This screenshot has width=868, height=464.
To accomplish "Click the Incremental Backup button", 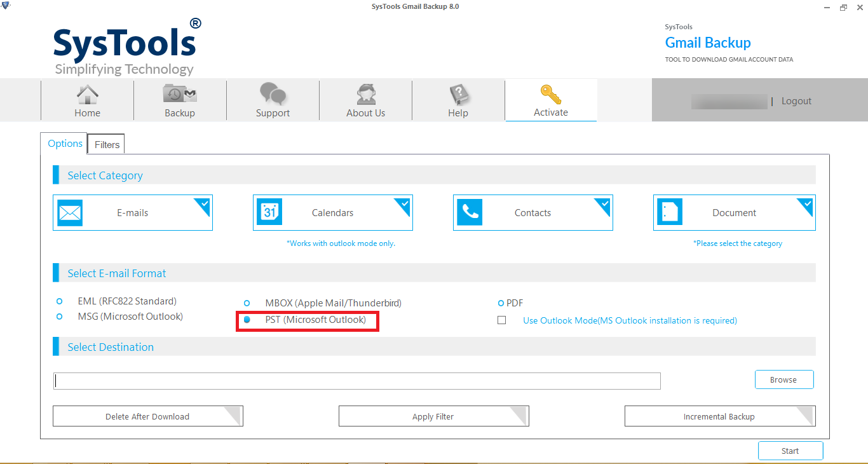I will point(720,416).
